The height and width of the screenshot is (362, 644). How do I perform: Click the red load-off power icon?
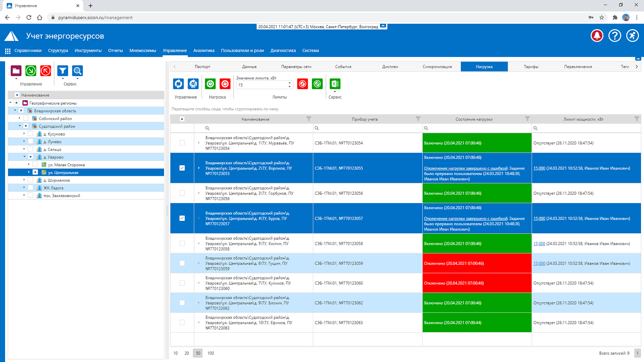click(225, 84)
